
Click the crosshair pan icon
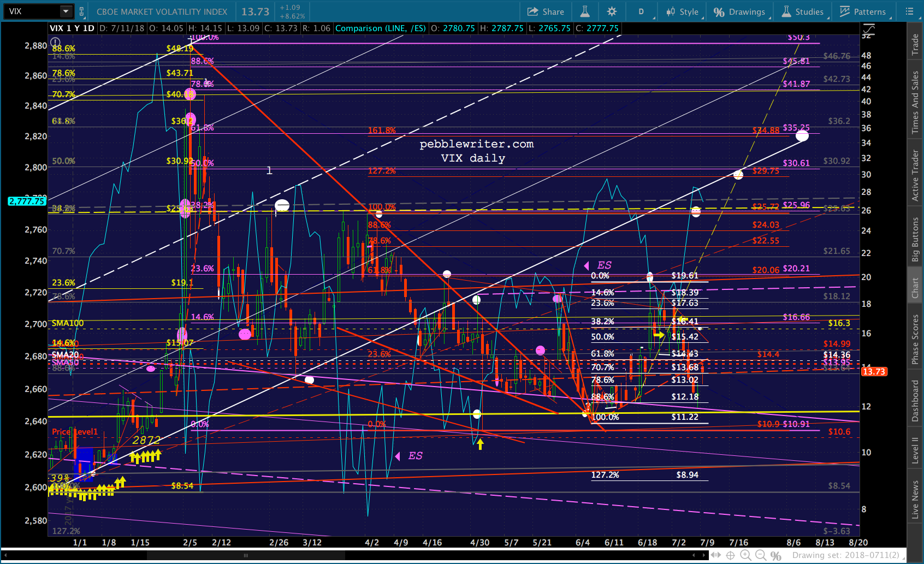[x=730, y=555]
